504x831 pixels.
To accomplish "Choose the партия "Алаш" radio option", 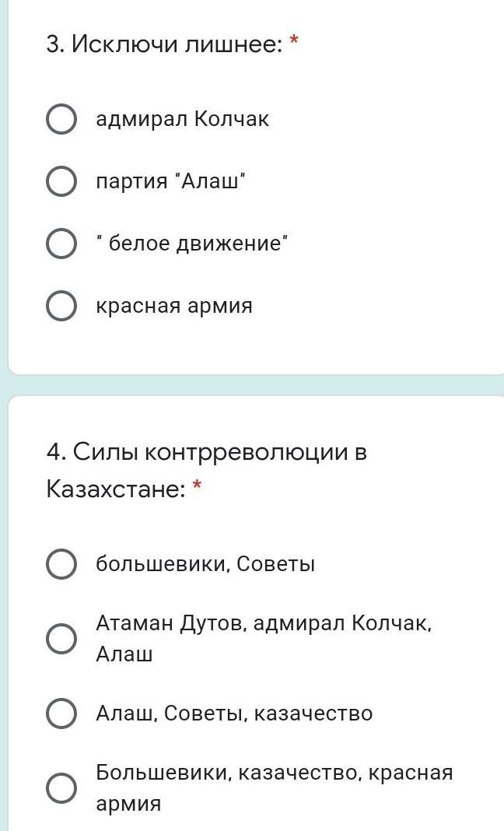I will pos(61,182).
